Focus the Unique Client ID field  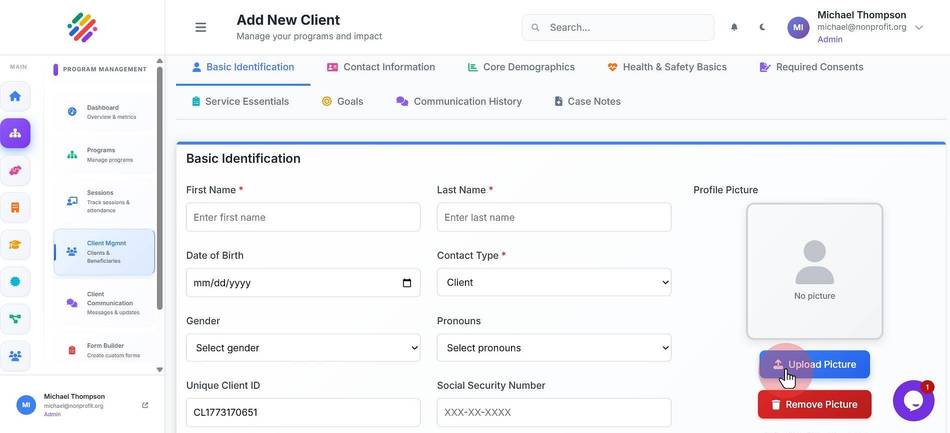click(x=303, y=412)
